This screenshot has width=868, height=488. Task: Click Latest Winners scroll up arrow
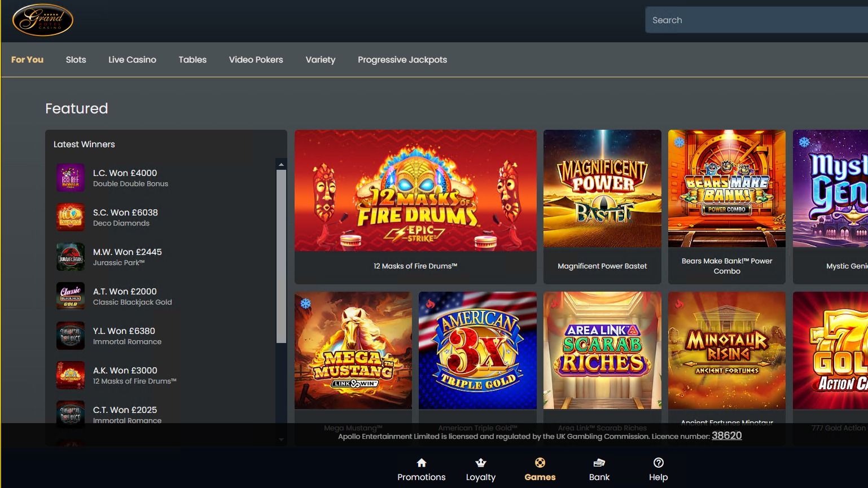point(281,165)
